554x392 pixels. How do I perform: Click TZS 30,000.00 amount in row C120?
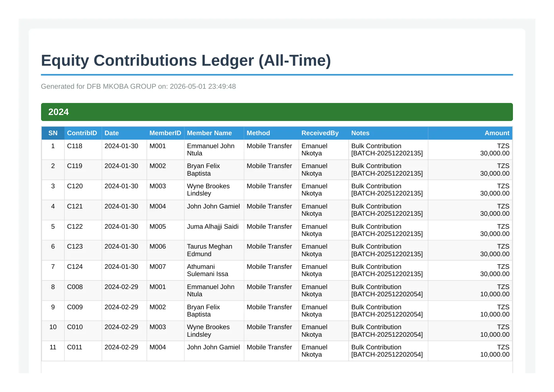coord(495,190)
